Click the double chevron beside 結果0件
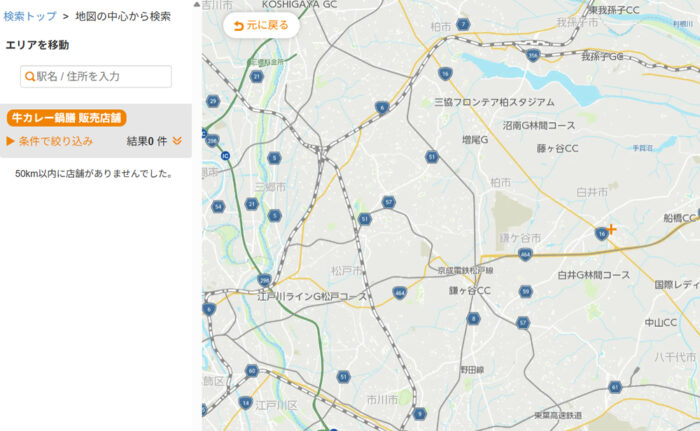 pyautogui.click(x=177, y=141)
